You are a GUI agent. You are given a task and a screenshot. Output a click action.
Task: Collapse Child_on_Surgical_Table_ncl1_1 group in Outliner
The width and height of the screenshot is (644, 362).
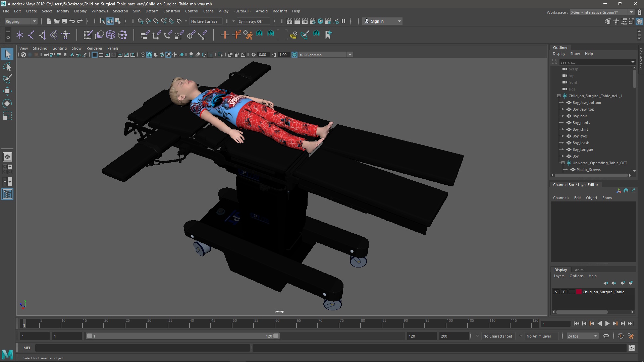coord(559,96)
